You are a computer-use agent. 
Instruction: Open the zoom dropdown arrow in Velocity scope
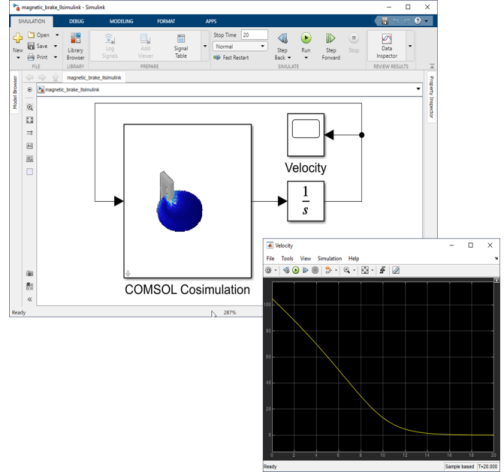click(x=354, y=270)
